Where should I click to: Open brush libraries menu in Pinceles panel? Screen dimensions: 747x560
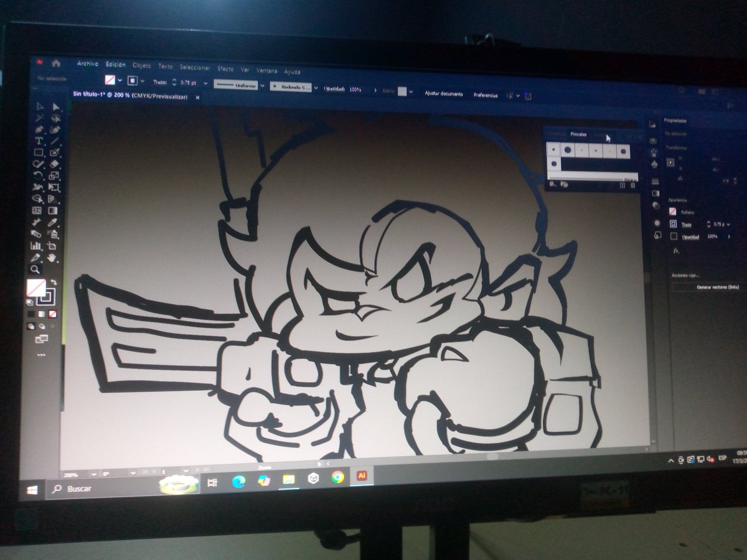coord(553,184)
